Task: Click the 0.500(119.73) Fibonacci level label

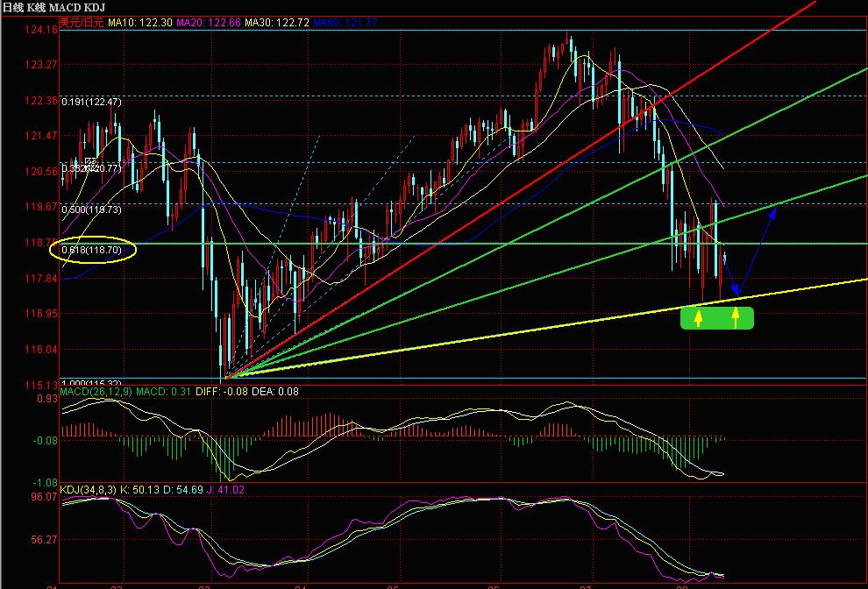Action: 91,209
